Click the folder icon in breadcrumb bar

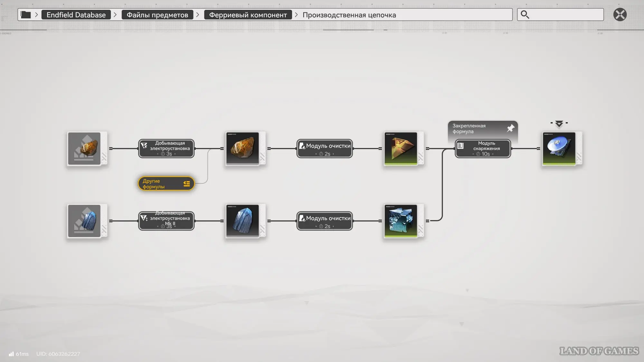(x=26, y=15)
